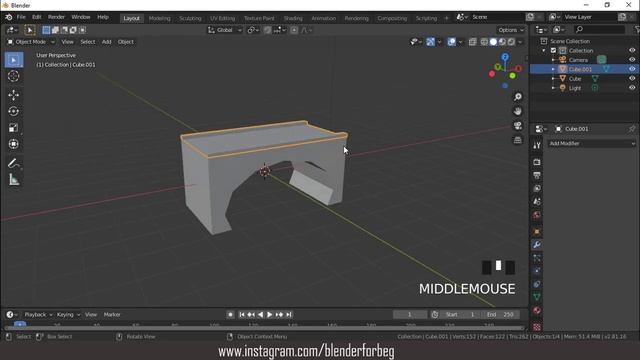Open the Object properties tab
The image size is (640, 360).
[537, 232]
